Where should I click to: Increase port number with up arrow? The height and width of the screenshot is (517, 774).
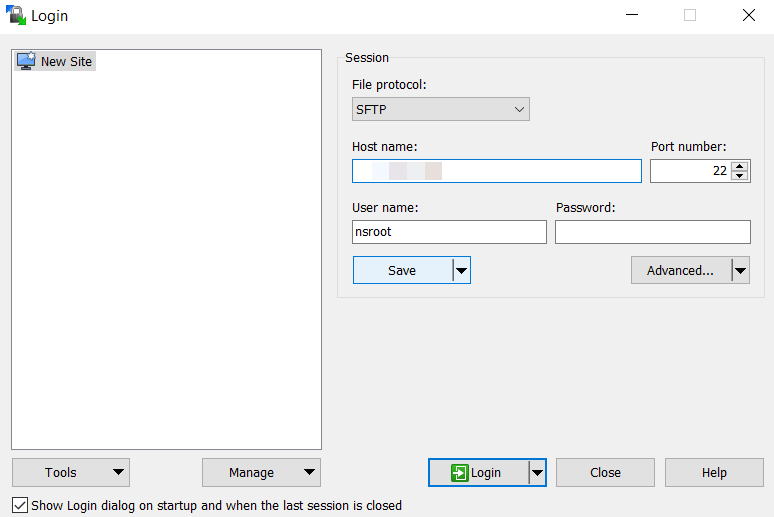(x=739, y=166)
